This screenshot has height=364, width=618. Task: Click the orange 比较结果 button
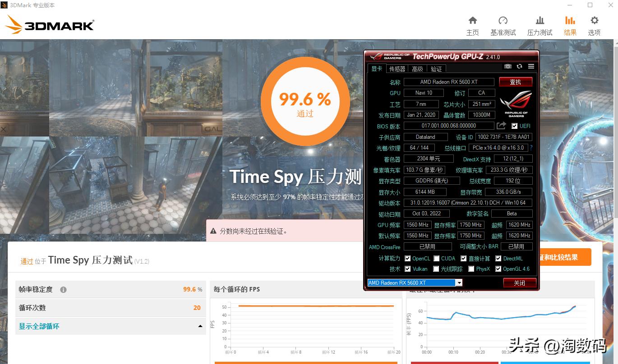(565, 257)
